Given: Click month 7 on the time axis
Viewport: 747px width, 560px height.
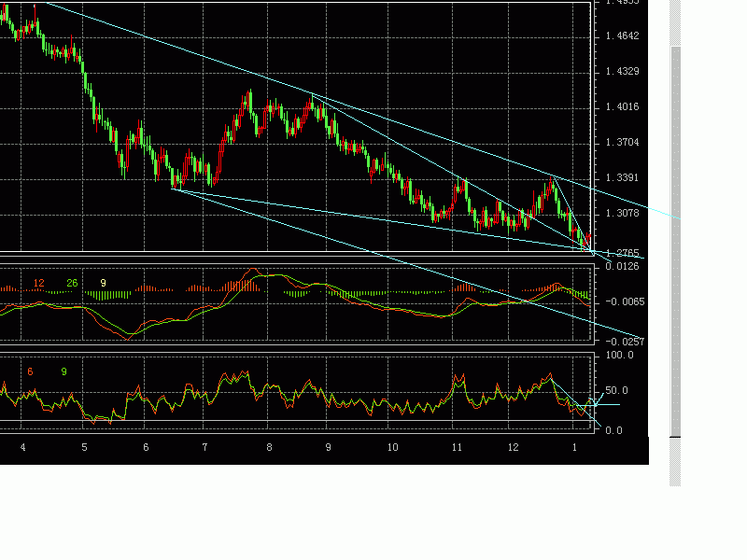Looking at the screenshot, I should point(204,448).
